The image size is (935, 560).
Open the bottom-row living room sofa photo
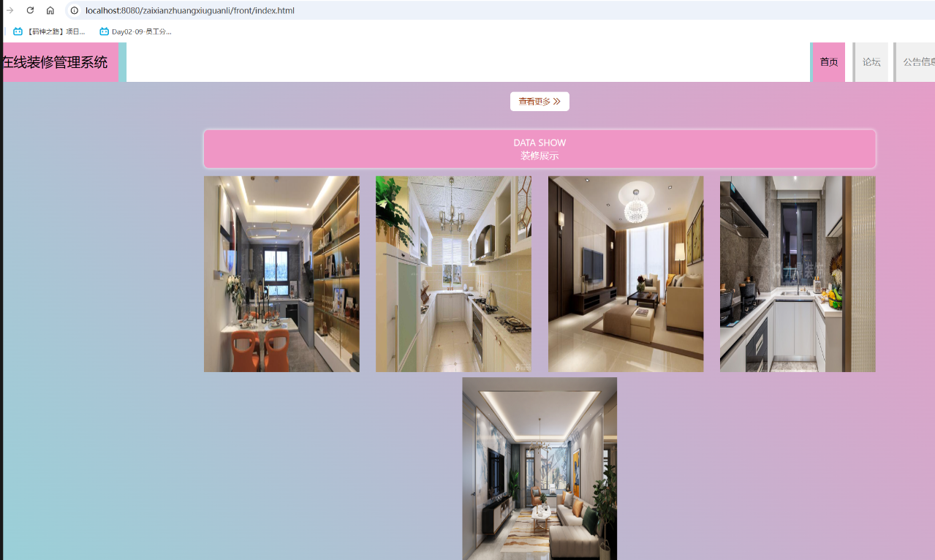pos(540,468)
